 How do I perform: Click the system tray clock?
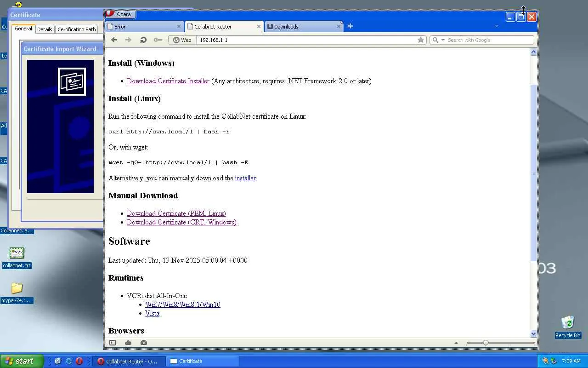[571, 361]
